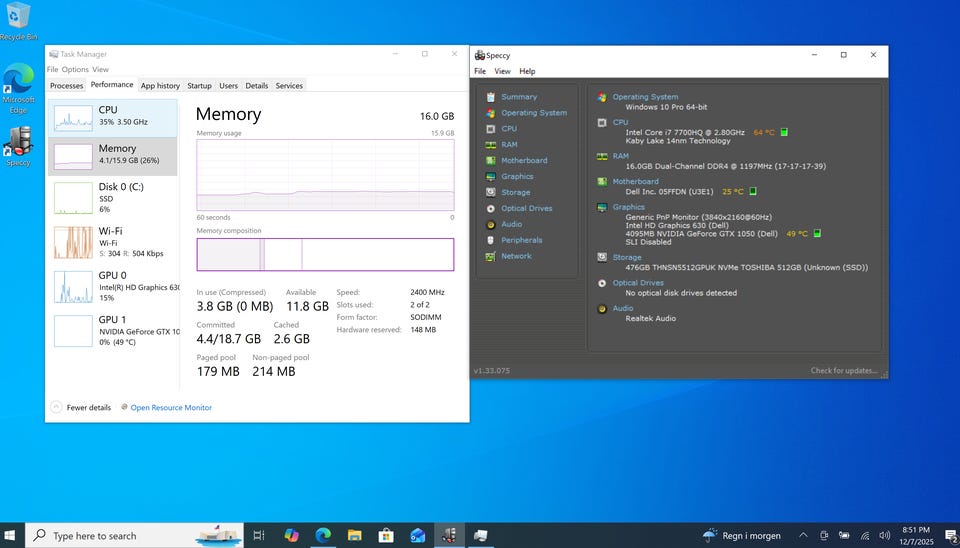Image resolution: width=960 pixels, height=548 pixels.
Task: Click the Open Resource Monitor link
Action: pos(171,407)
